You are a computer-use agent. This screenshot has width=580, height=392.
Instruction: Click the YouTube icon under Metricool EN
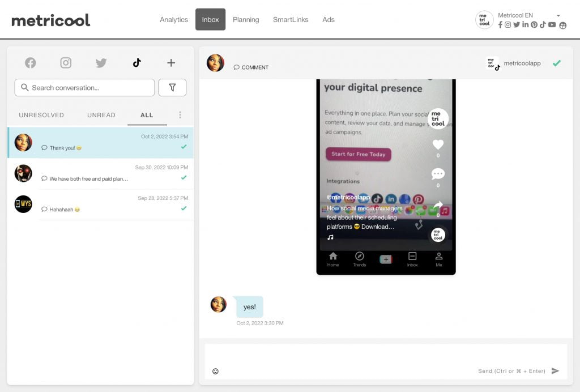coord(552,25)
